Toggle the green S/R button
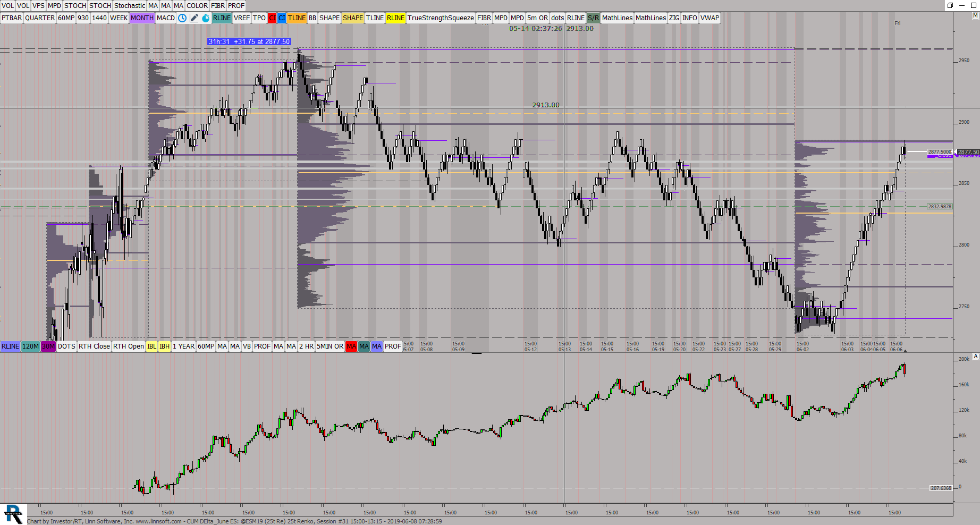The width and height of the screenshot is (980, 525). [593, 18]
